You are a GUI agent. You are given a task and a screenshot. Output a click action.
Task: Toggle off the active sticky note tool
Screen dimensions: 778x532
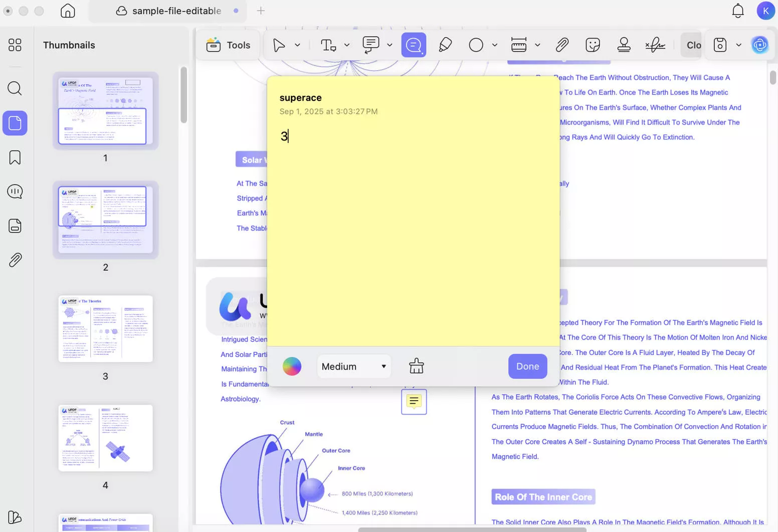pos(414,45)
